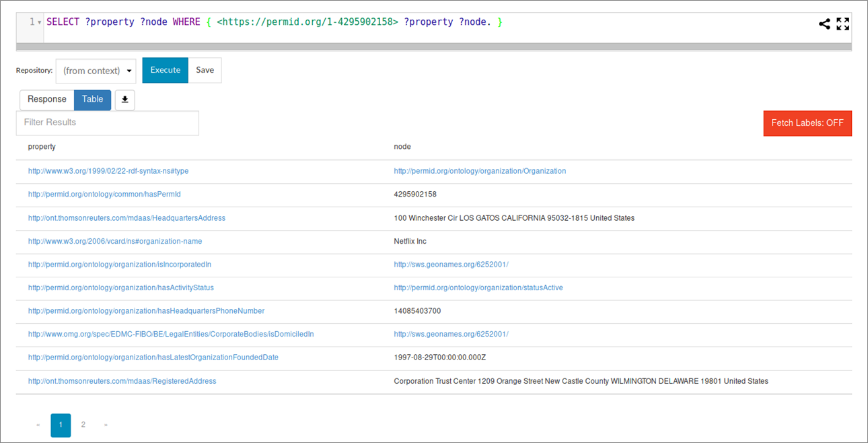Go to results page 2
The image size is (868, 443).
click(83, 425)
